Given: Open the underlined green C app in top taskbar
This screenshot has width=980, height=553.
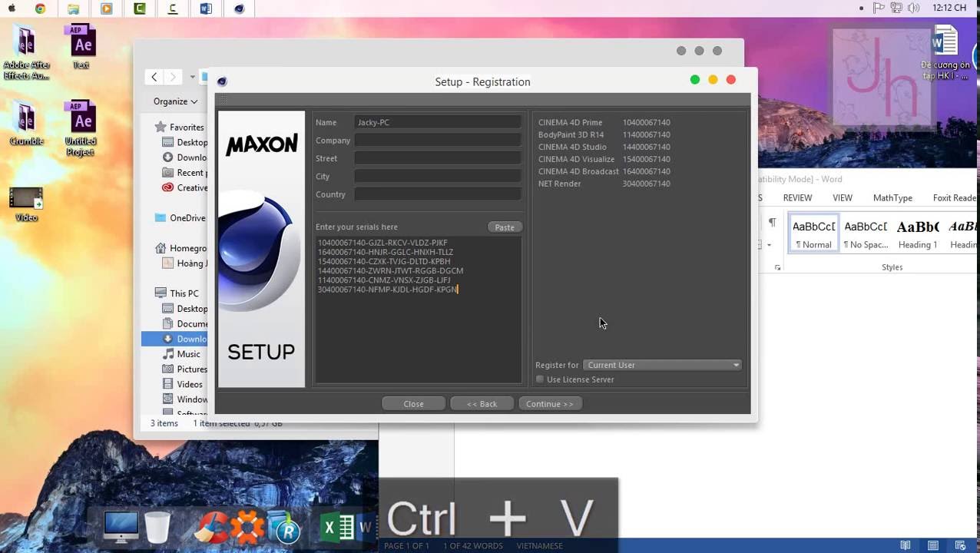Looking at the screenshot, I should point(173,8).
